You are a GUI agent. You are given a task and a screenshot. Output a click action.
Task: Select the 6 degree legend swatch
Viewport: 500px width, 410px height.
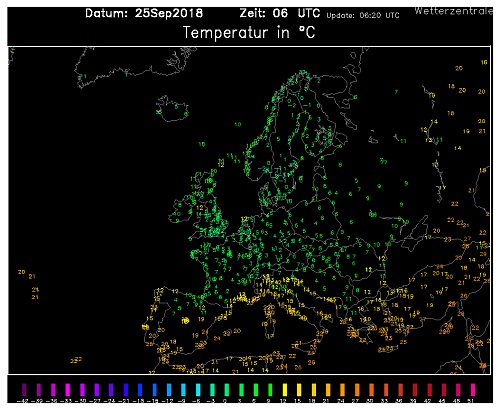point(256,390)
